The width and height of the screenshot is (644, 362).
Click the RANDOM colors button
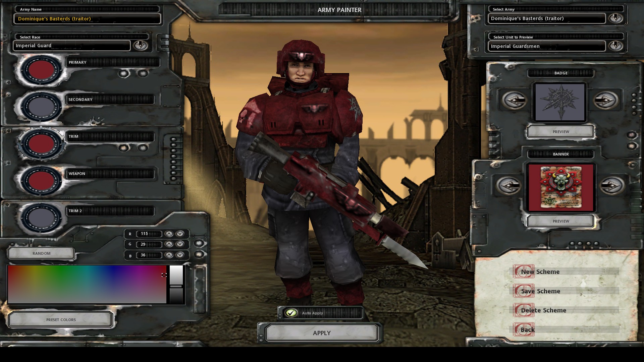(41, 253)
